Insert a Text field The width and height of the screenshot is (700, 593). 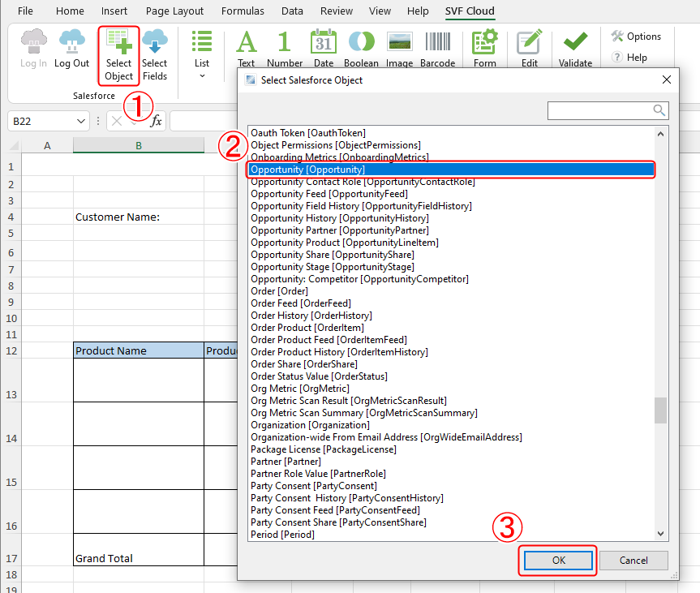click(x=246, y=48)
